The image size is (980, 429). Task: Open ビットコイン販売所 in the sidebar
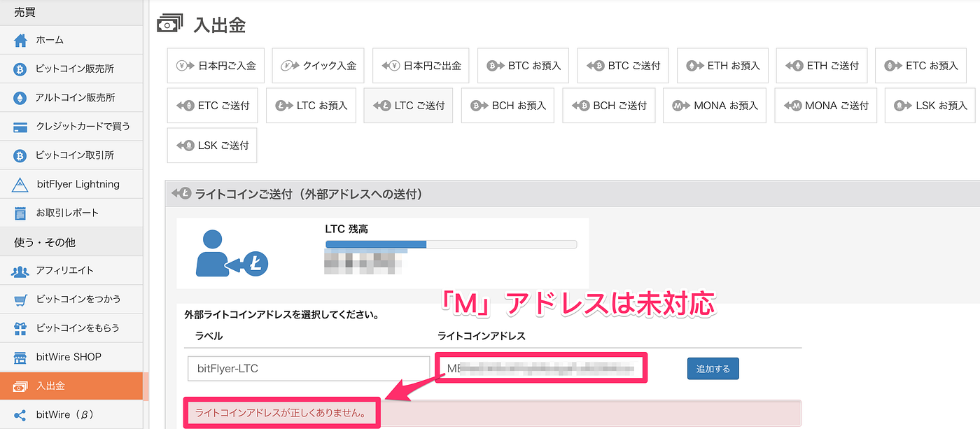click(x=71, y=69)
